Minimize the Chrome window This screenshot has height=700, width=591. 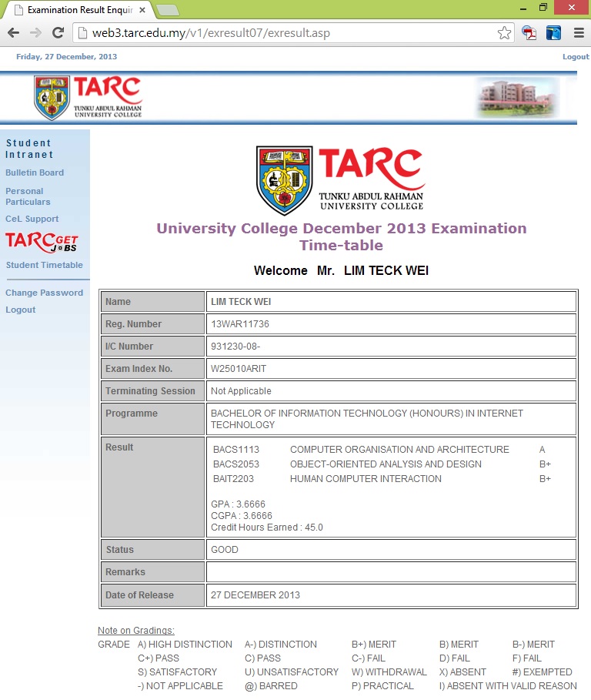coord(523,8)
